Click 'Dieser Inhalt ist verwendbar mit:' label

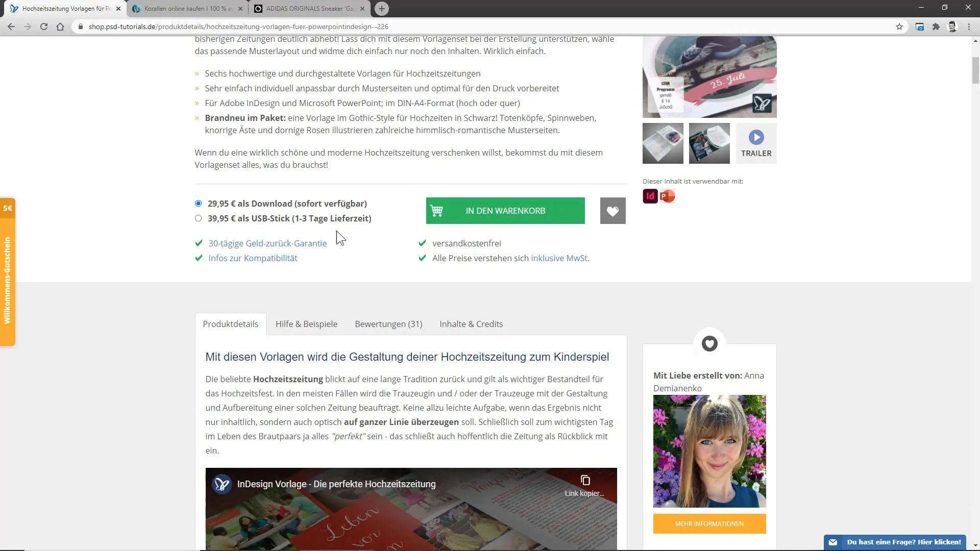pos(693,181)
